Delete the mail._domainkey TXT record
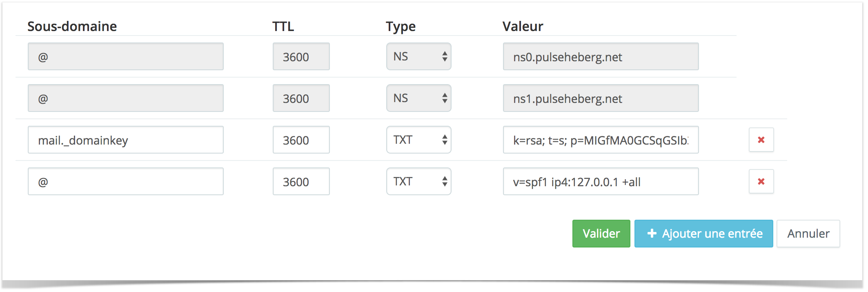 [761, 140]
